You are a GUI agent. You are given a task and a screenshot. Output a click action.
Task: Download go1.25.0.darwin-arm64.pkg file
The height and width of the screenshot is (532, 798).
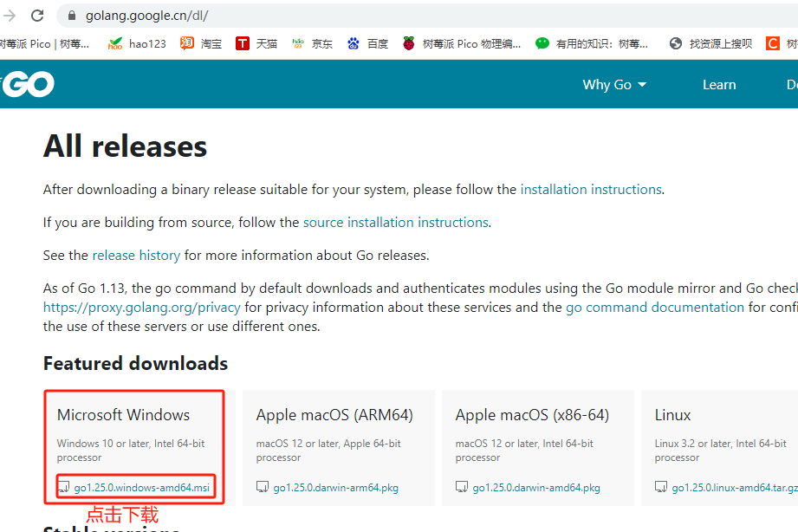coord(335,488)
